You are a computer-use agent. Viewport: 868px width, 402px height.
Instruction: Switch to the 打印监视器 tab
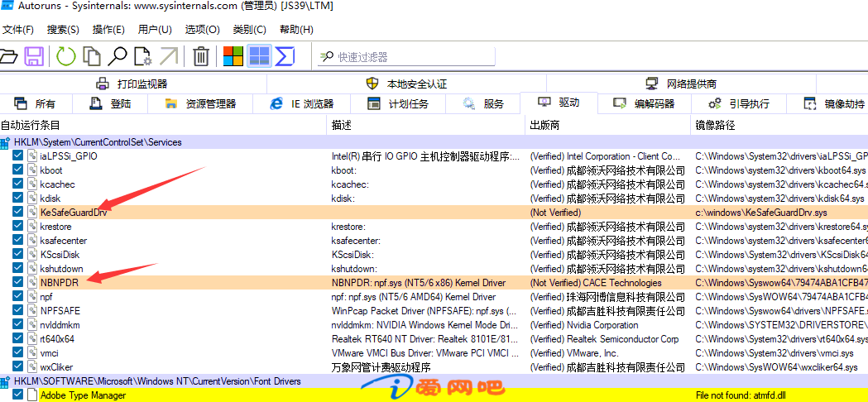(133, 84)
